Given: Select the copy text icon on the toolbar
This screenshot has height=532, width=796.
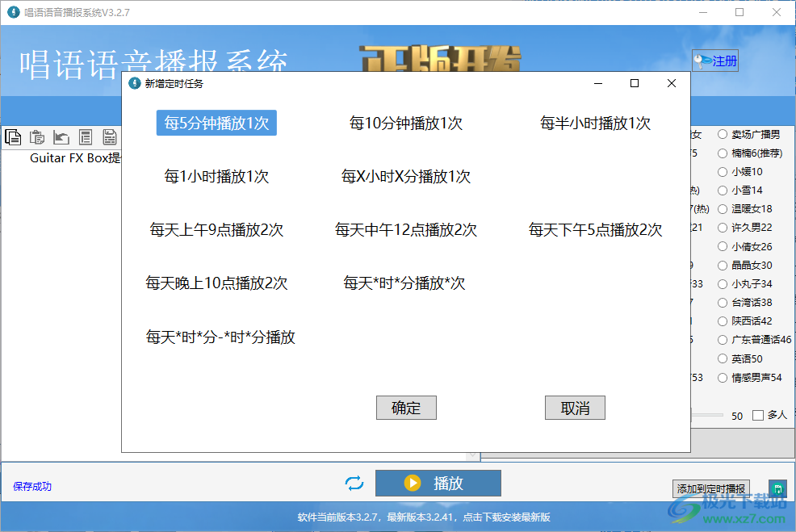Looking at the screenshot, I should 13,136.
